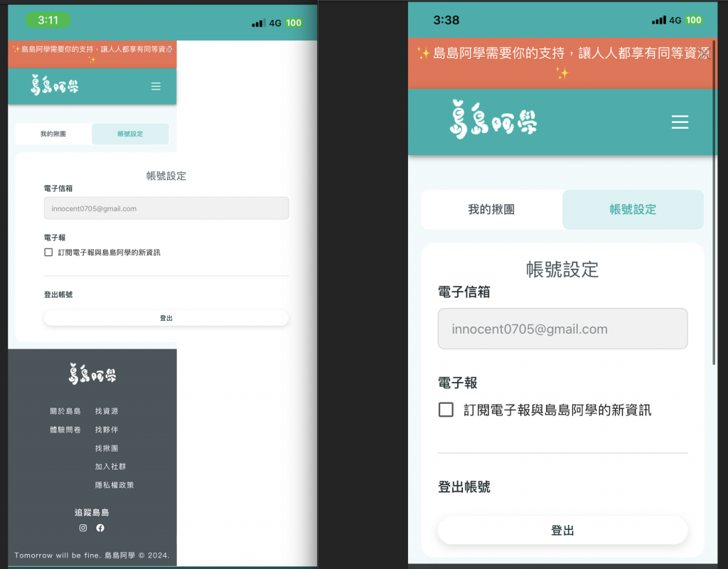
Task: Open 找揪團 footer link
Action: coord(107,448)
